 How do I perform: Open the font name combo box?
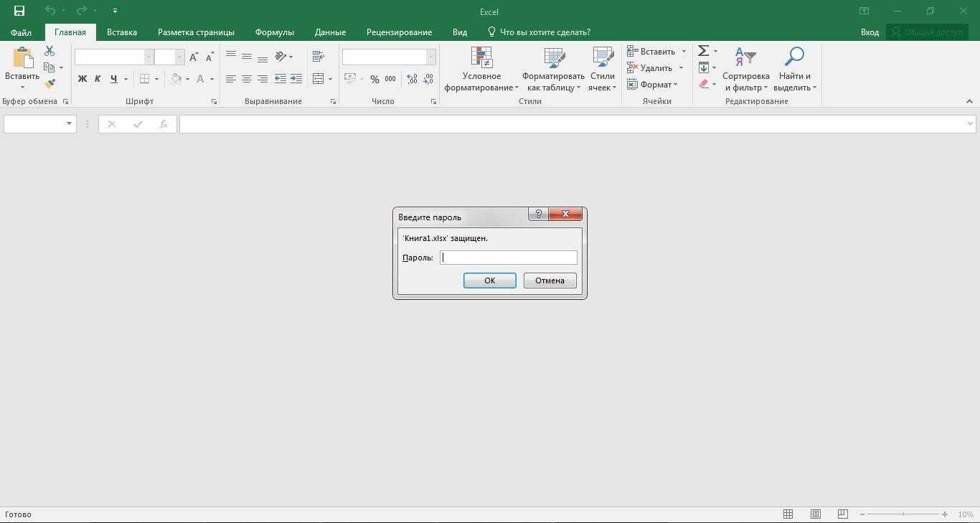114,57
